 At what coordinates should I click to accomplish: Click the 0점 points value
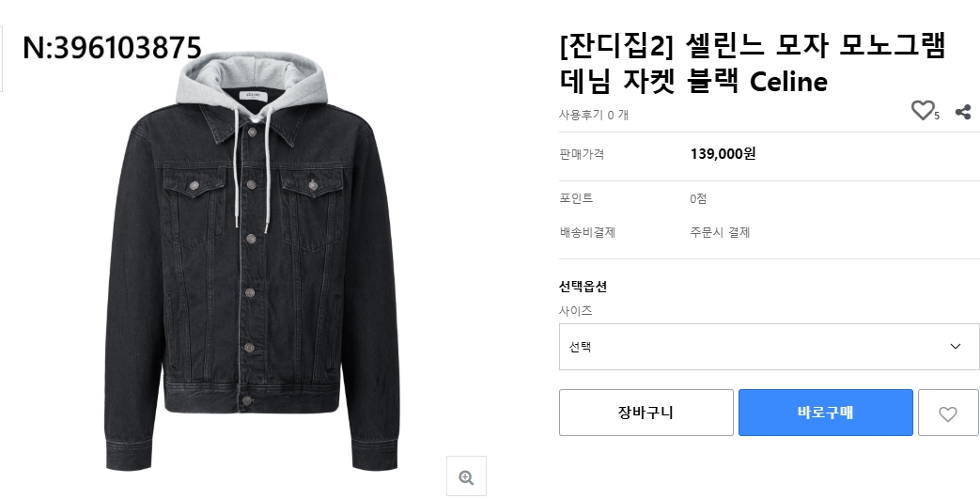pyautogui.click(x=698, y=199)
